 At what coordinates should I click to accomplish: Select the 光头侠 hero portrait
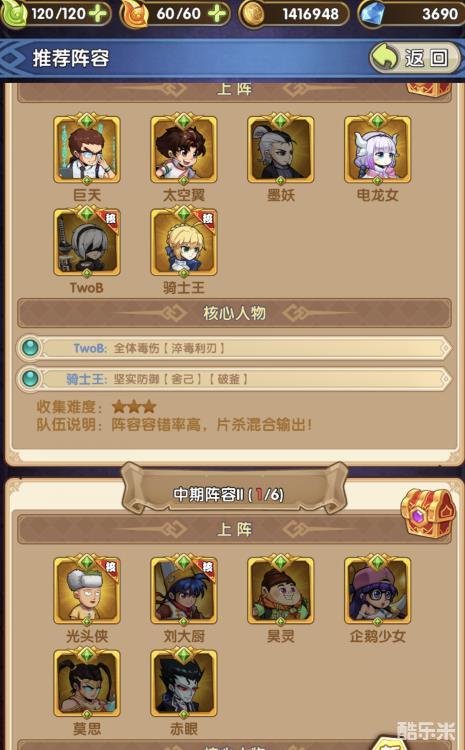point(87,591)
